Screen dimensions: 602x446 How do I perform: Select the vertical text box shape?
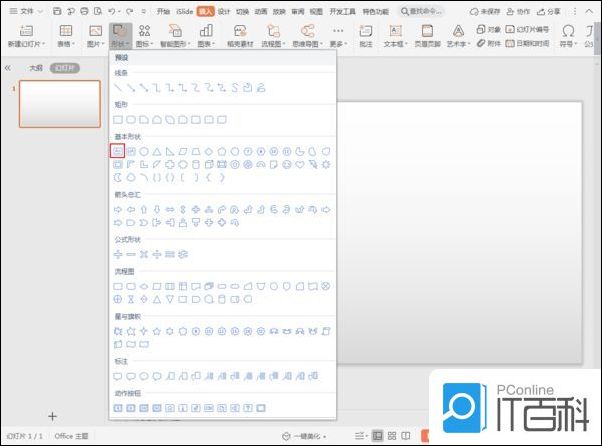pyautogui.click(x=131, y=151)
